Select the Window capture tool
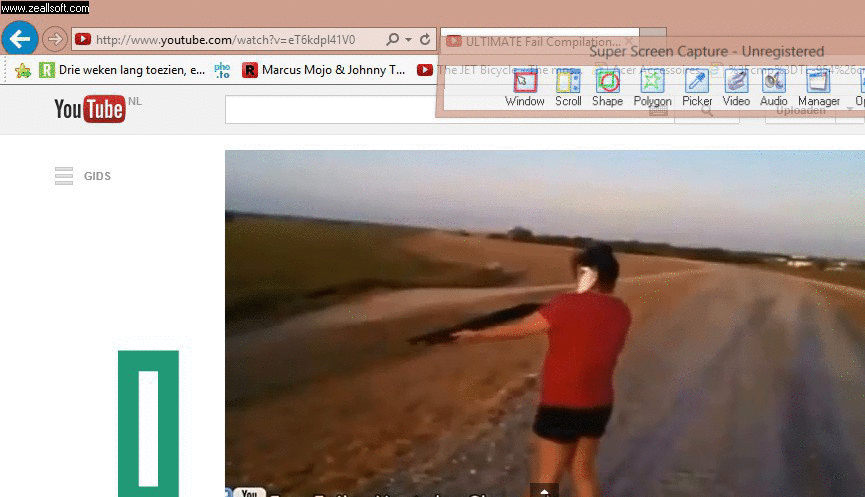 point(524,87)
